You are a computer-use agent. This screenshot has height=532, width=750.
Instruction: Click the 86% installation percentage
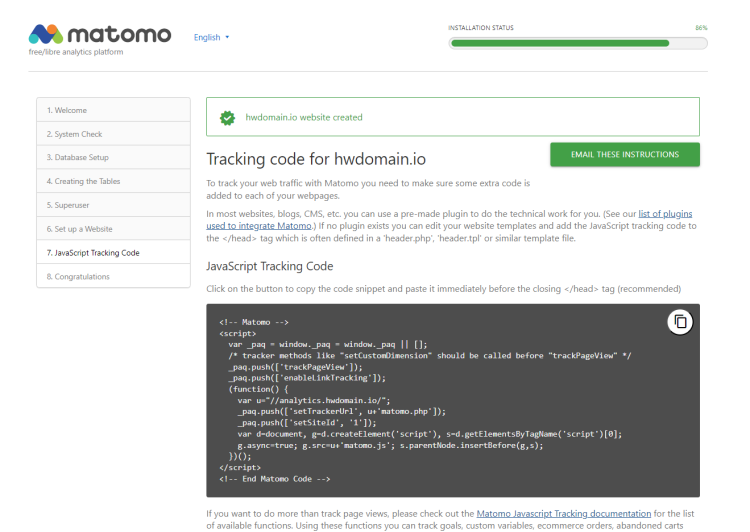[x=701, y=28]
